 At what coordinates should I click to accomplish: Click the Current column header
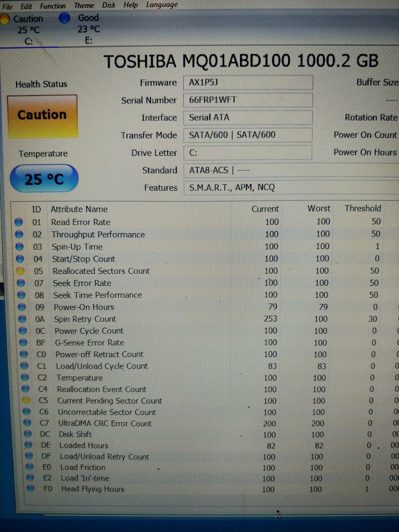(265, 209)
